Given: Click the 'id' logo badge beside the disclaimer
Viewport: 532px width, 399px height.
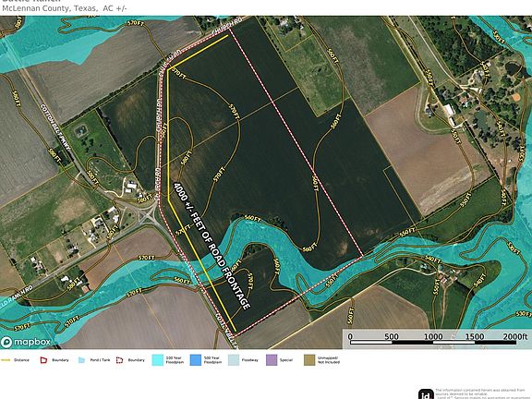Looking at the screenshot, I should (426, 394).
